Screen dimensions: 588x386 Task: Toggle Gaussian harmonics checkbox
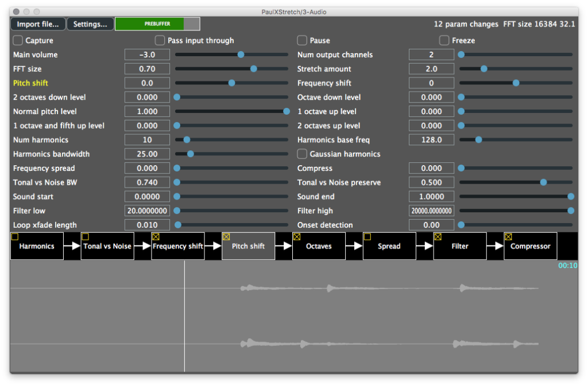click(302, 154)
